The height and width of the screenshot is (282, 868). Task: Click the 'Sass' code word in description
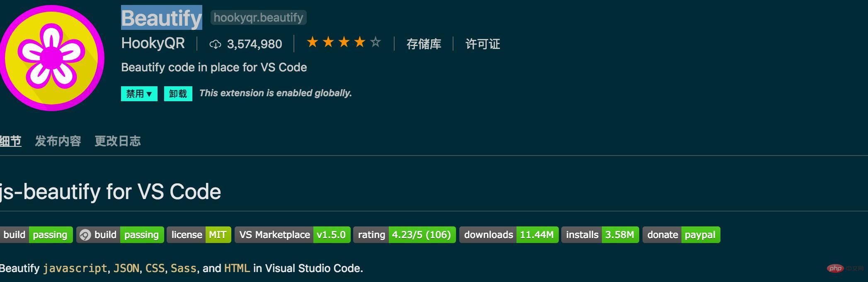184,268
